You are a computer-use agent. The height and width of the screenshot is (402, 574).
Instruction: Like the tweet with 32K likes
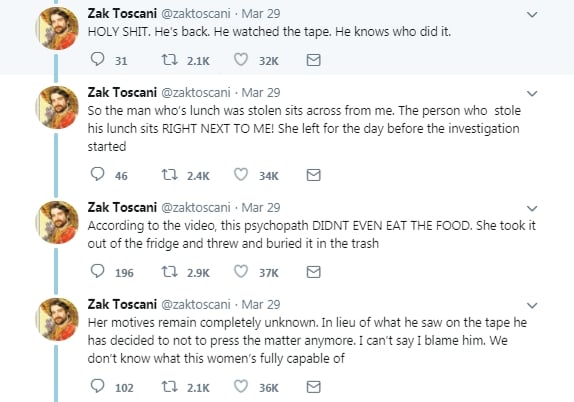[241, 59]
